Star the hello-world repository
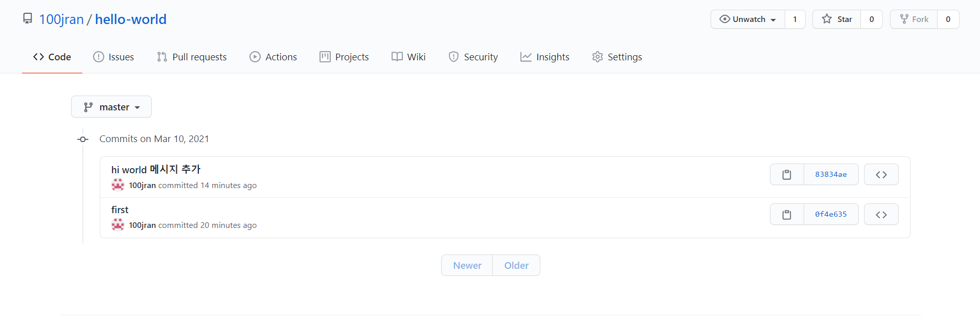This screenshot has height=324, width=980. click(x=837, y=19)
